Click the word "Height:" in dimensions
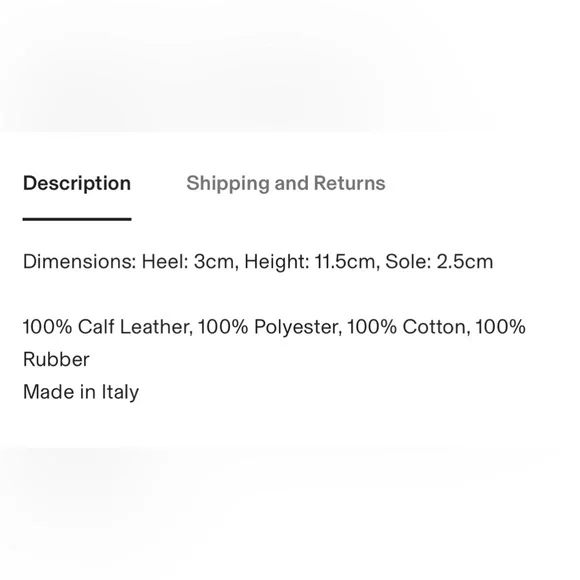 click(x=276, y=262)
